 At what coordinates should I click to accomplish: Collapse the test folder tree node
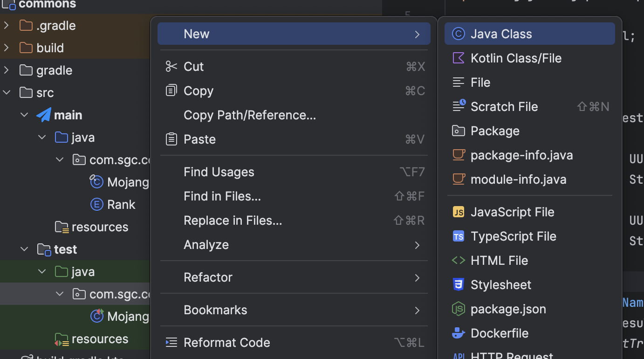tap(25, 249)
